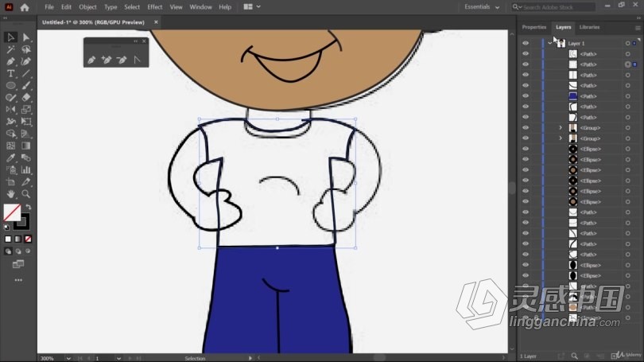
Task: Expand the lower <Group> sublayer
Action: coord(561,138)
